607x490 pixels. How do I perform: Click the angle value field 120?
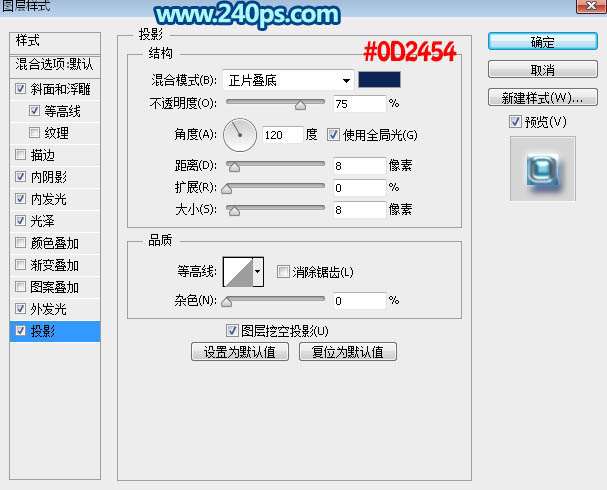283,135
